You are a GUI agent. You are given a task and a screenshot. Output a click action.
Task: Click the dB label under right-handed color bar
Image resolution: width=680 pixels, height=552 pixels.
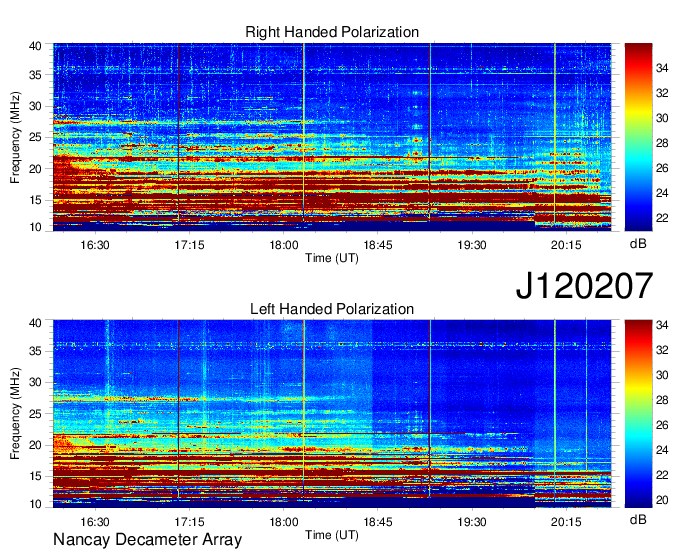tap(638, 244)
